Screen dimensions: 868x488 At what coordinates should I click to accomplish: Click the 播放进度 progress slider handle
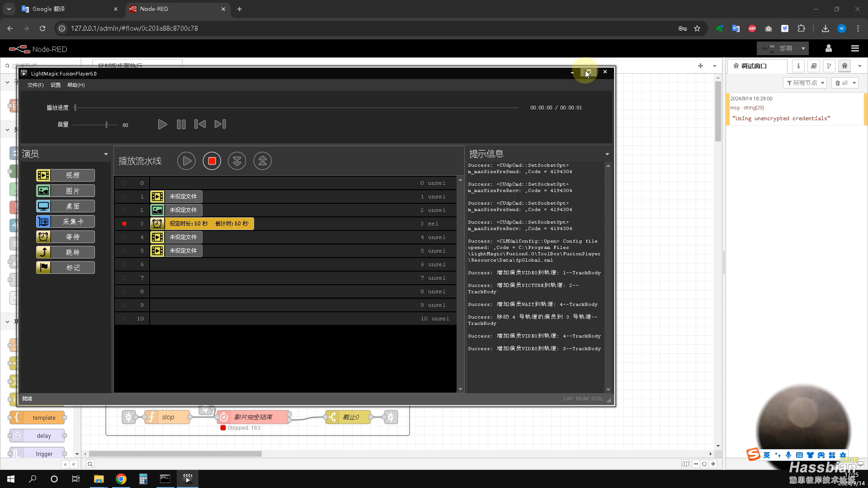pos(75,108)
